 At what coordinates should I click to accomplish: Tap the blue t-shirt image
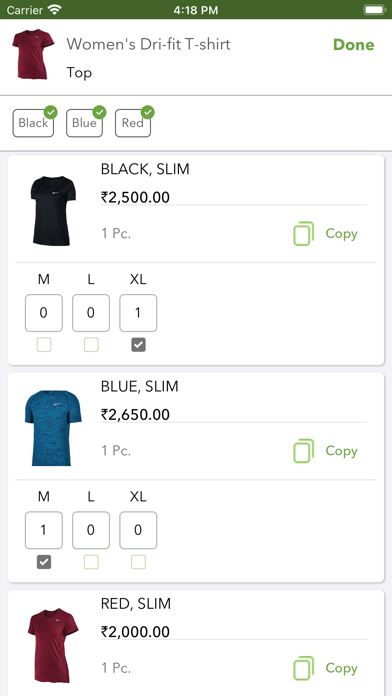[x=53, y=428]
